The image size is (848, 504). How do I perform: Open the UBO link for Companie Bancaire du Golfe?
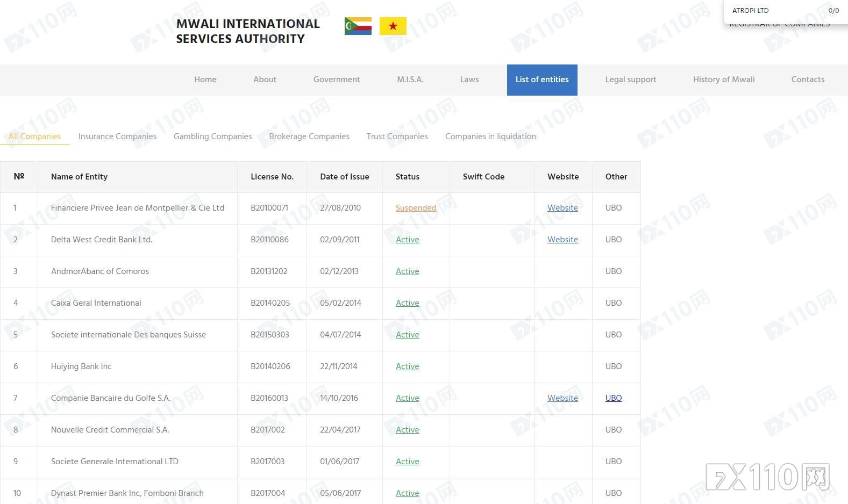point(613,398)
